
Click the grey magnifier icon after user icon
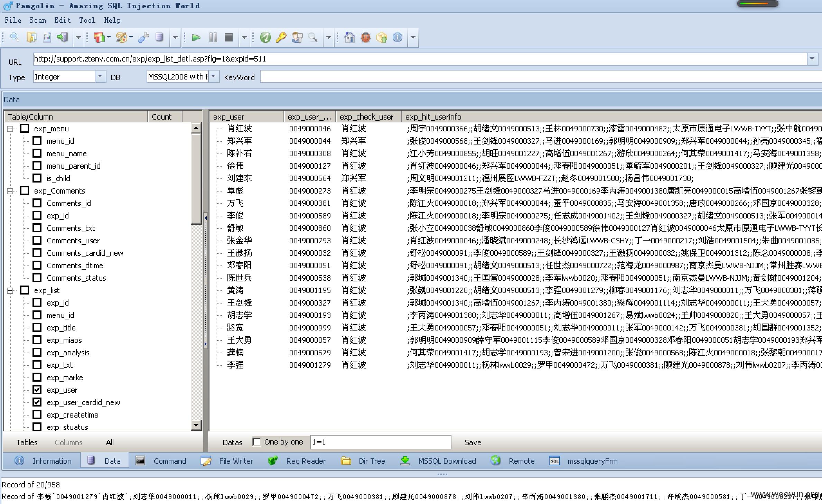[x=313, y=37]
